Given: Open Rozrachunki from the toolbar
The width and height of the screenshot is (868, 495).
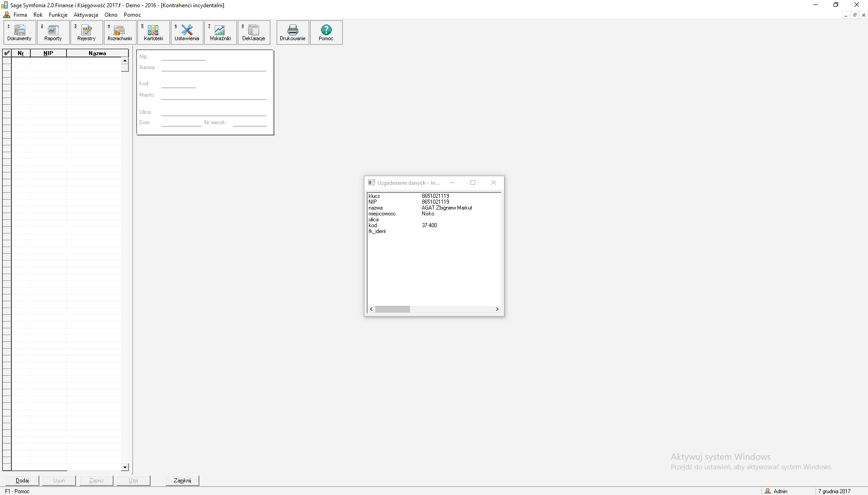Looking at the screenshot, I should click(x=119, y=32).
